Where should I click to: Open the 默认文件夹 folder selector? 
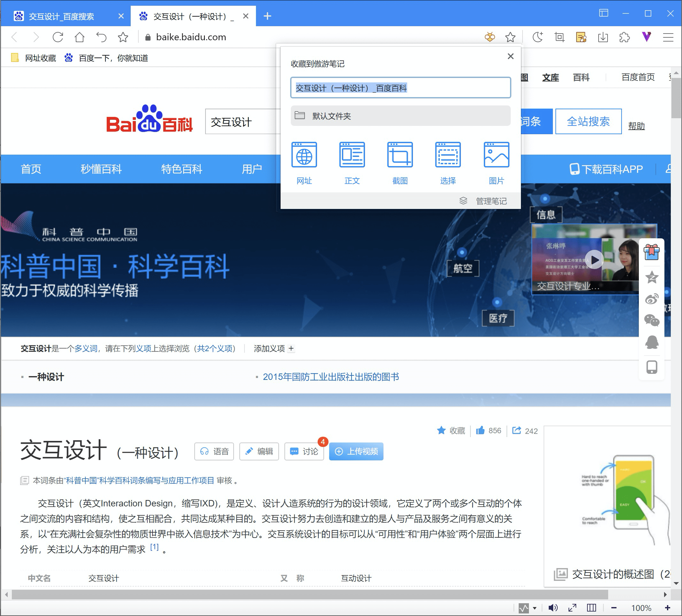[400, 116]
